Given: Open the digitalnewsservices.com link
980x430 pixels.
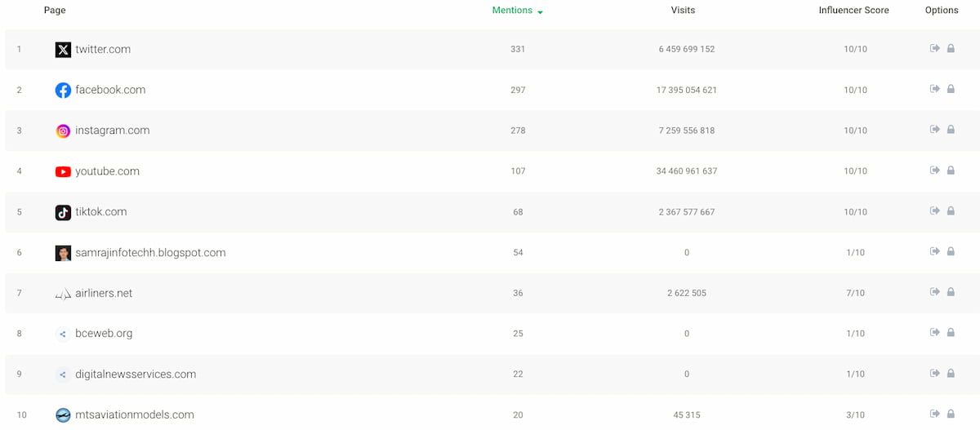Looking at the screenshot, I should point(136,375).
